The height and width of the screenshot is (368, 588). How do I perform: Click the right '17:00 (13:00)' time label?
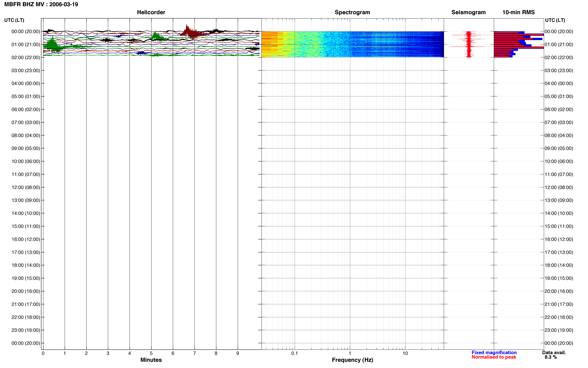click(x=559, y=252)
